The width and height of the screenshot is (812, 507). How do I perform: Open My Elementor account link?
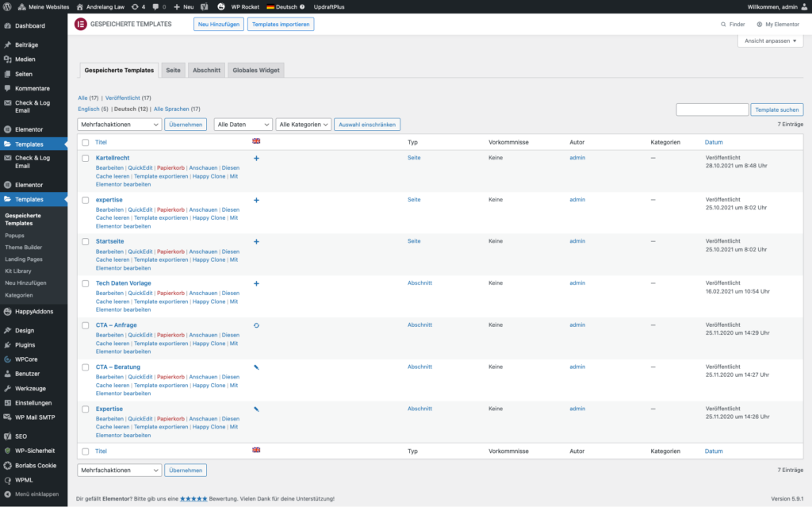click(778, 25)
